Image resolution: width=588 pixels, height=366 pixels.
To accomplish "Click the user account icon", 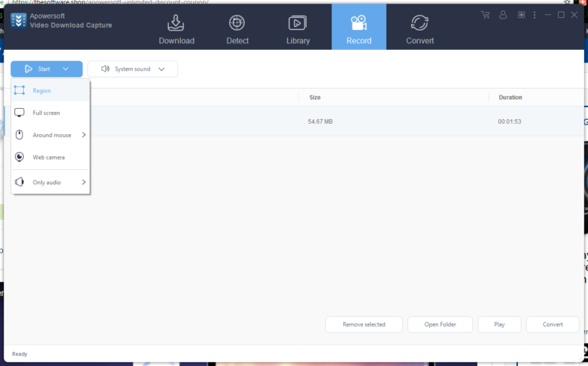I will 503,15.
